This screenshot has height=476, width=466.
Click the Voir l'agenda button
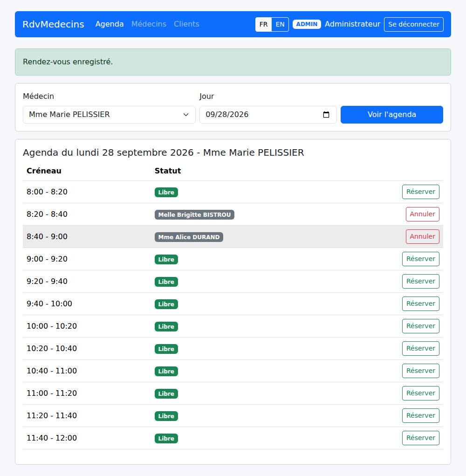[x=391, y=115]
